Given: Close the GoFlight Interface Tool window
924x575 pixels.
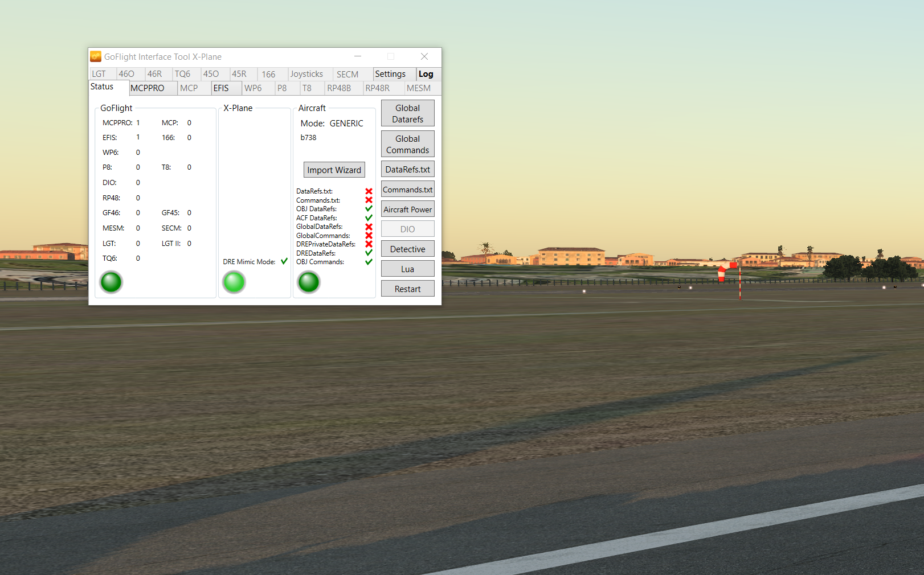Looking at the screenshot, I should (424, 56).
